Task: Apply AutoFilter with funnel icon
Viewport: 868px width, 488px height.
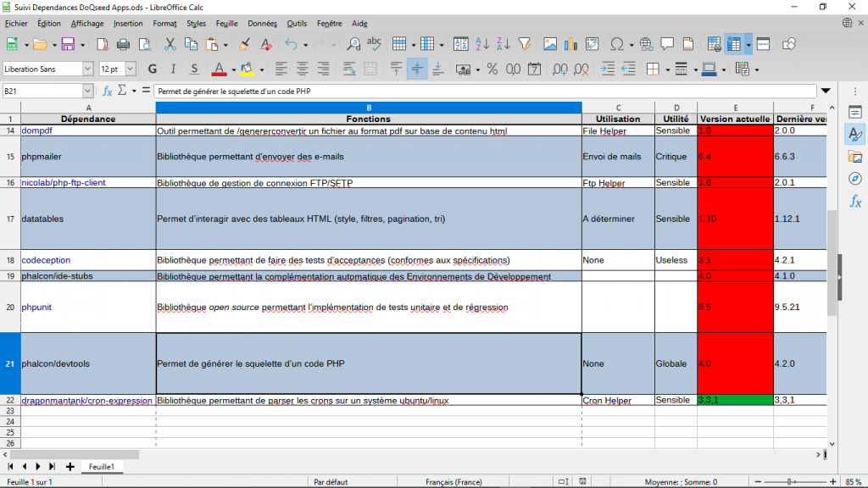Action: 524,44
